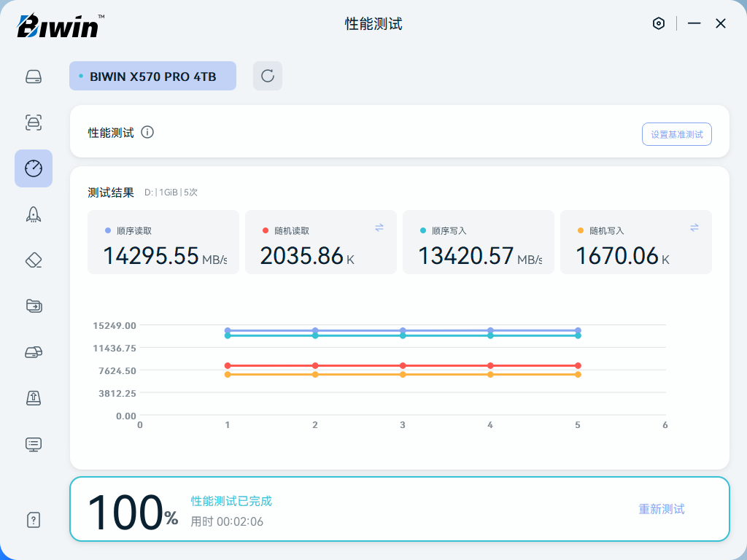Image resolution: width=747 pixels, height=560 pixels.
Task: Click 重新测试 to rerun the test
Action: pyautogui.click(x=662, y=509)
